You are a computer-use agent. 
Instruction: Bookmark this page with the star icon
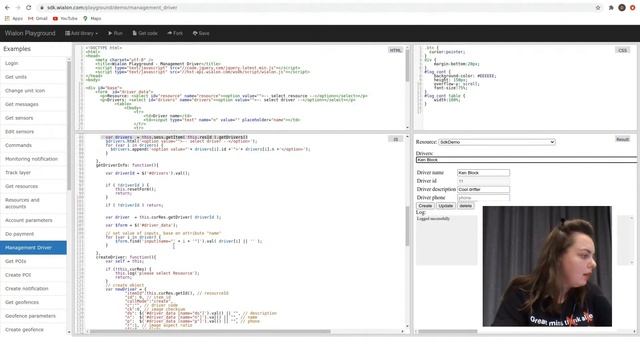coord(598,8)
